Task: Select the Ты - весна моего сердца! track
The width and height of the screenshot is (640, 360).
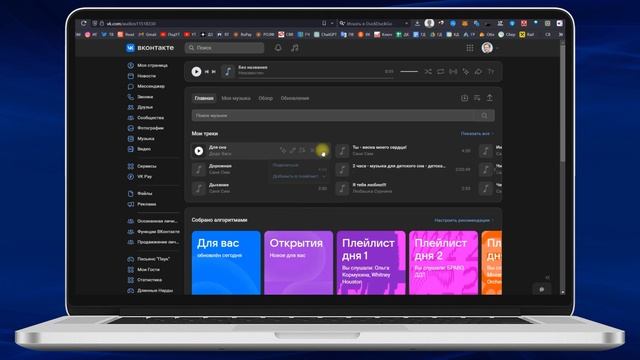Action: [404, 151]
